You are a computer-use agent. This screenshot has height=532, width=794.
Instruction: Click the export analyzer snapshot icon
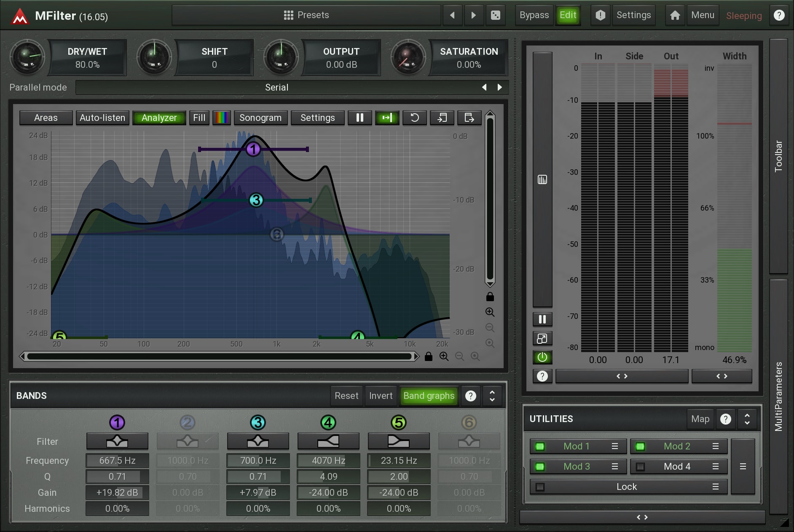point(469,118)
